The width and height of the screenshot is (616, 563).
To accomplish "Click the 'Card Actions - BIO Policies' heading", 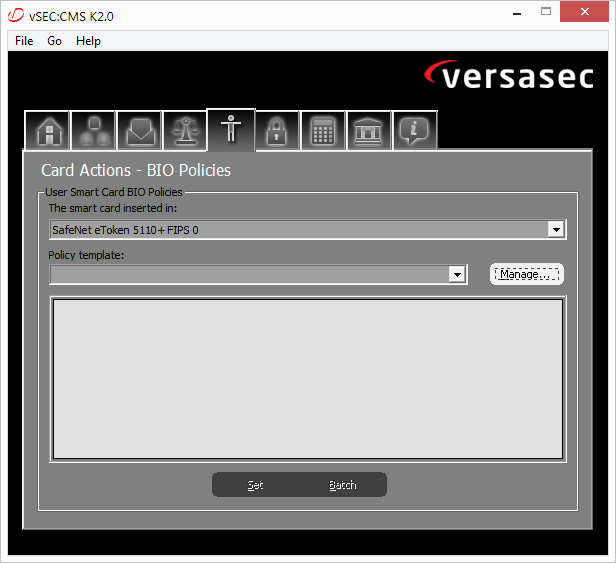I will (x=136, y=170).
